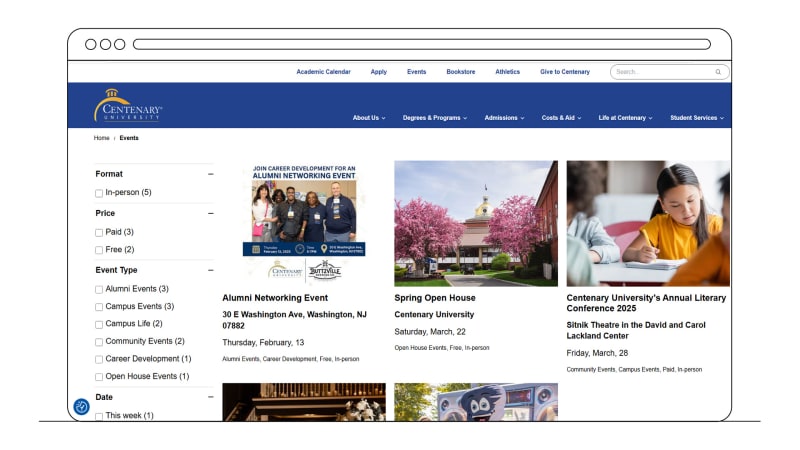Open the accessibility widget icon
The image size is (800, 450).
82,407
